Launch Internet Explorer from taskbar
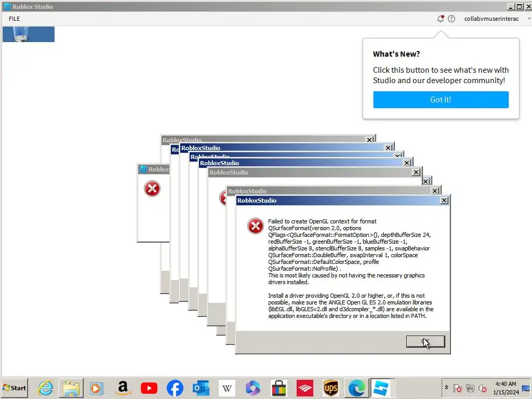The height and width of the screenshot is (399, 532). coord(46,388)
